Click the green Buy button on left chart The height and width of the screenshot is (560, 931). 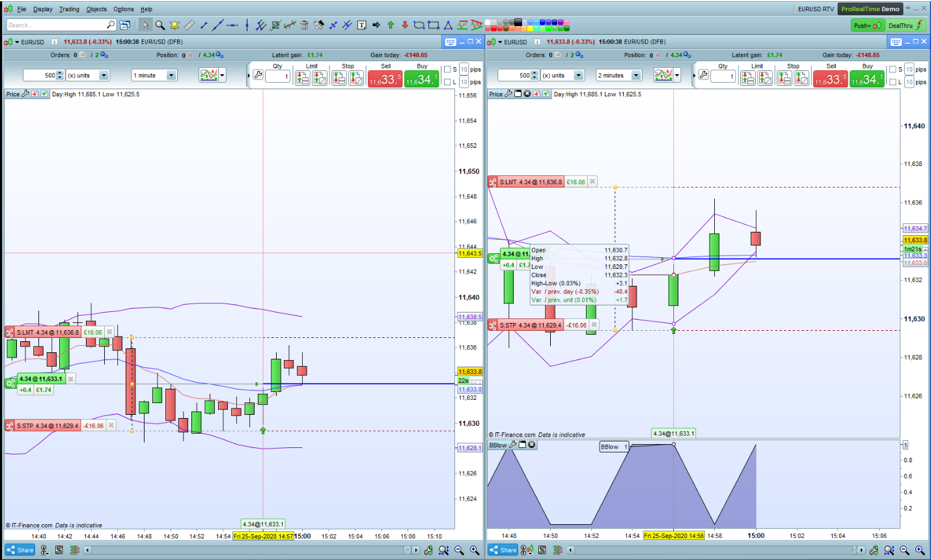pos(422,79)
